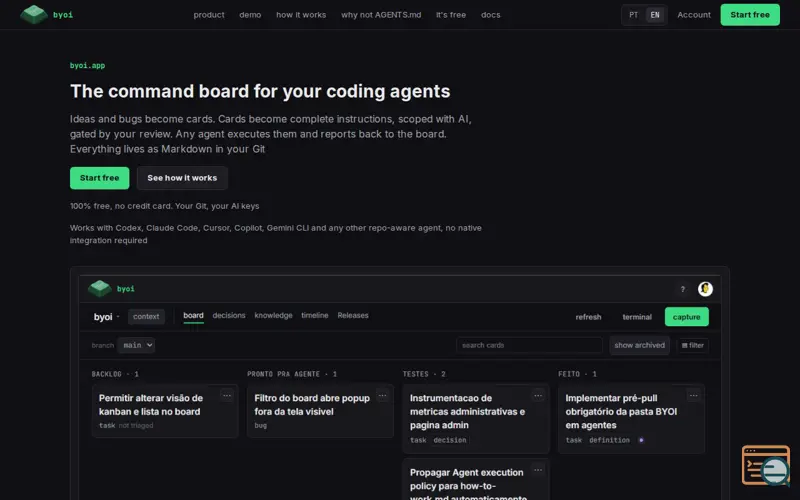
Task: Go to demo nav item
Action: coord(250,15)
